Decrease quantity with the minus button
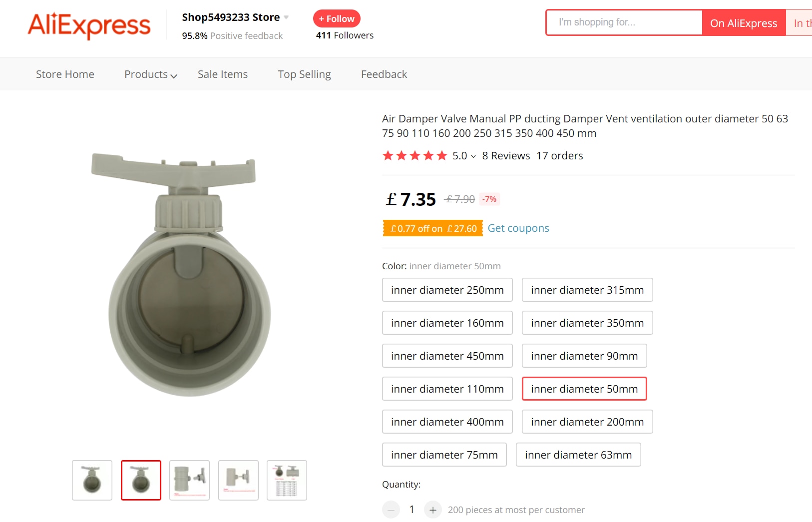812x522 pixels. (391, 510)
